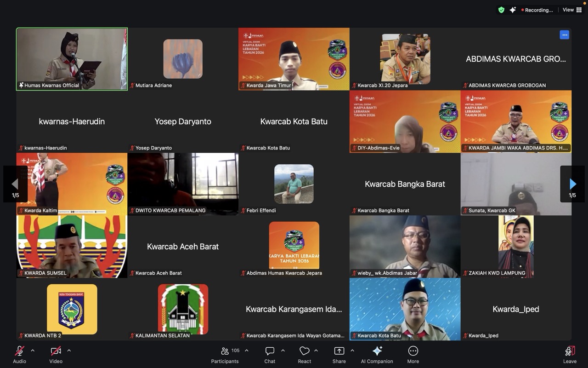Select the Humas Kwarnas Official video tile
588x368 pixels.
72,59
